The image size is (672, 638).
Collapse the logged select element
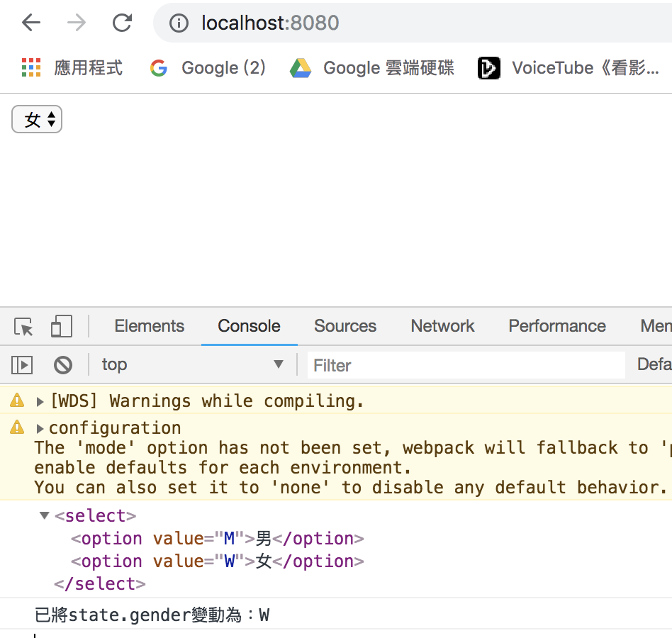click(44, 515)
